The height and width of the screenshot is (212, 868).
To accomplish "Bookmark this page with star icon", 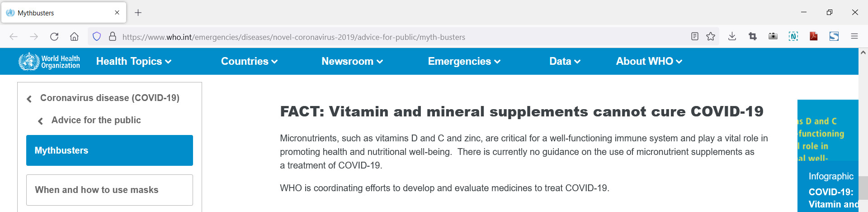I will (711, 37).
